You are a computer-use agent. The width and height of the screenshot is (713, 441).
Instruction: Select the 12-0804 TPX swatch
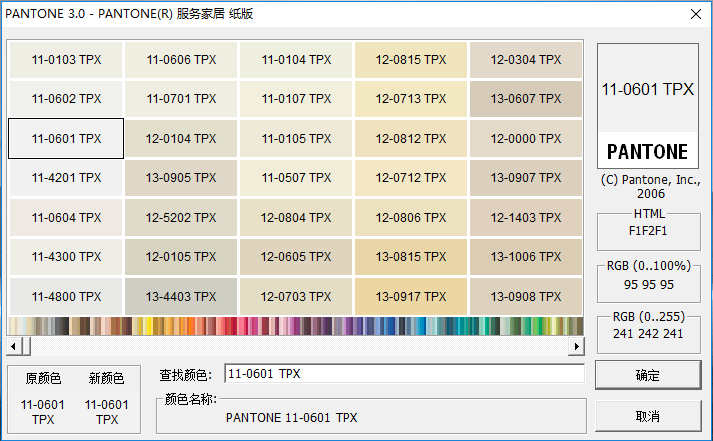[x=296, y=217]
